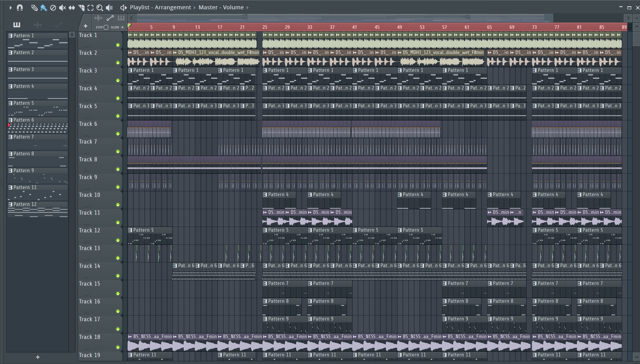Mute Track 18 using its green LED
Viewport: 640px width, 364px height.
click(x=118, y=347)
